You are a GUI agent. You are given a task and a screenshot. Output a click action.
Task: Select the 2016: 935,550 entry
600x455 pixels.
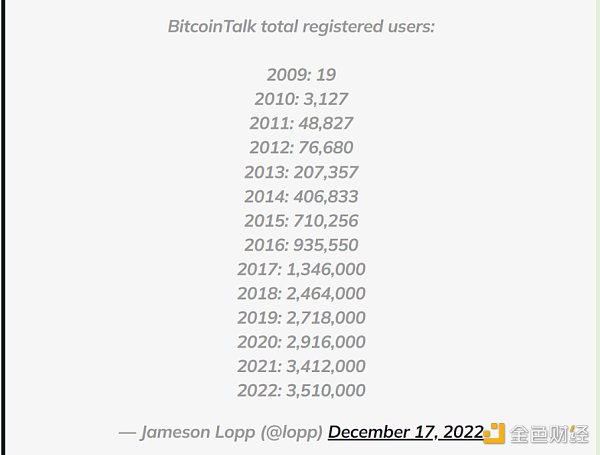point(301,245)
